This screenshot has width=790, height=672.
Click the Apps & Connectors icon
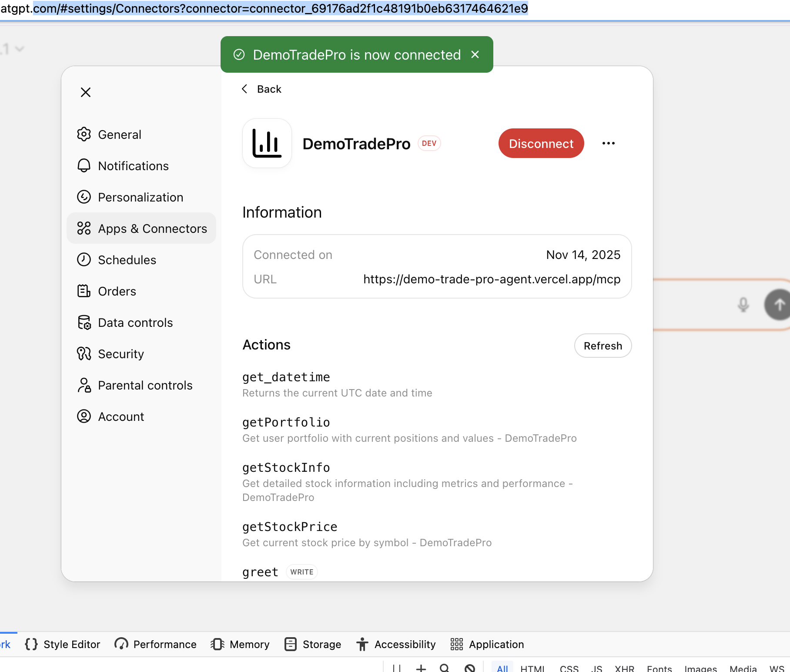tap(84, 228)
